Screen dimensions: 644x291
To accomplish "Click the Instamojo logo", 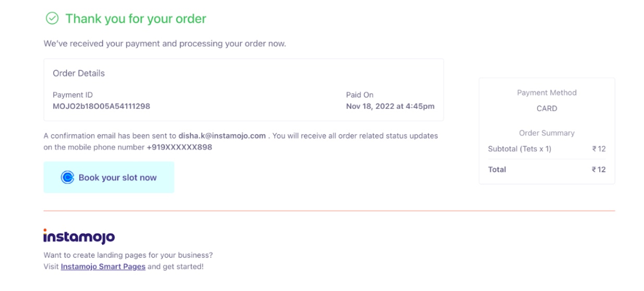I will tap(79, 236).
